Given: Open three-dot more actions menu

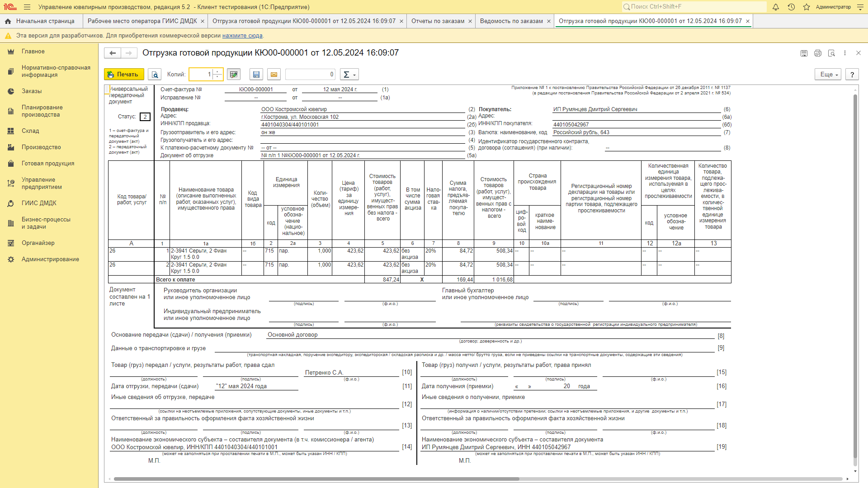Looking at the screenshot, I should (845, 53).
